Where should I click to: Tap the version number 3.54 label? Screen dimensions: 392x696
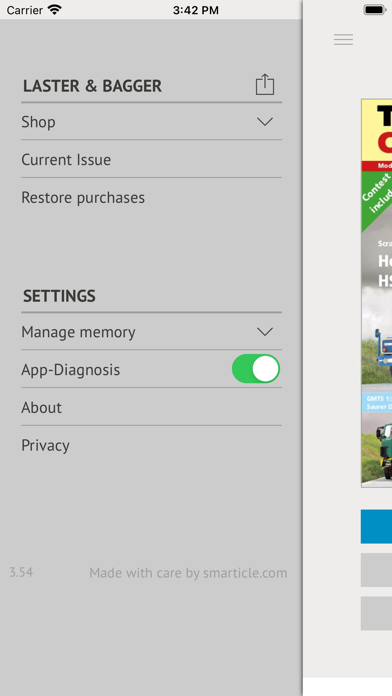21,572
